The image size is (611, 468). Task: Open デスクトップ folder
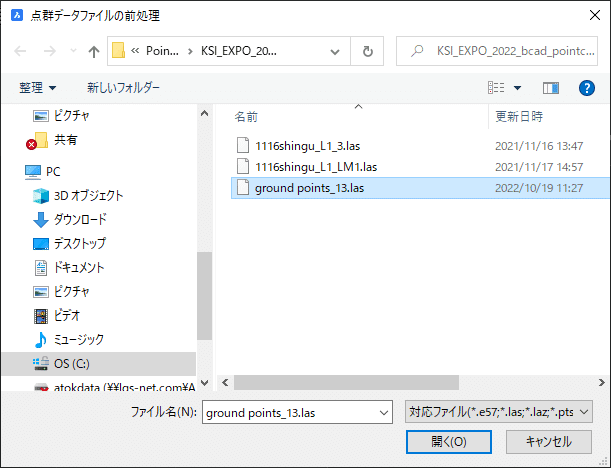point(69,244)
